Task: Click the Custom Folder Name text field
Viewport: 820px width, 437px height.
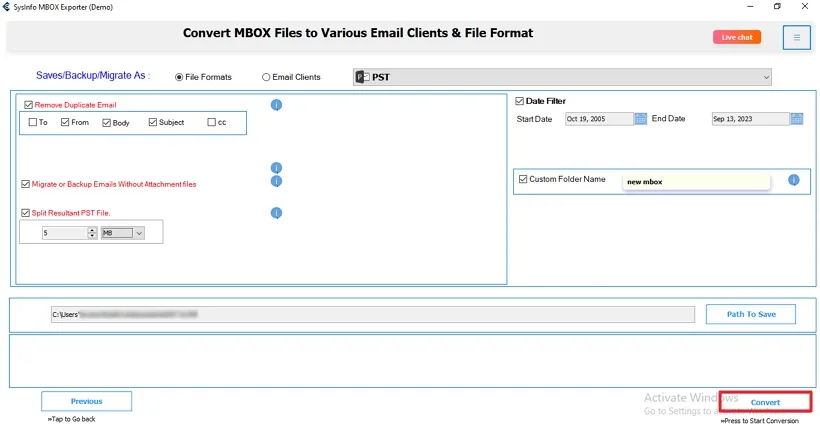Action: click(x=695, y=181)
